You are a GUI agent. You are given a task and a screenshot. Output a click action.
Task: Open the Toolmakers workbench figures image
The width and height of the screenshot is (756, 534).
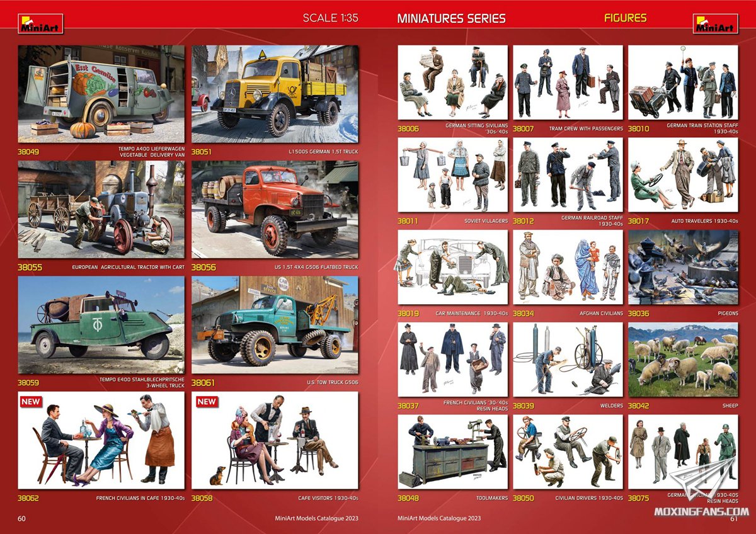pos(452,452)
